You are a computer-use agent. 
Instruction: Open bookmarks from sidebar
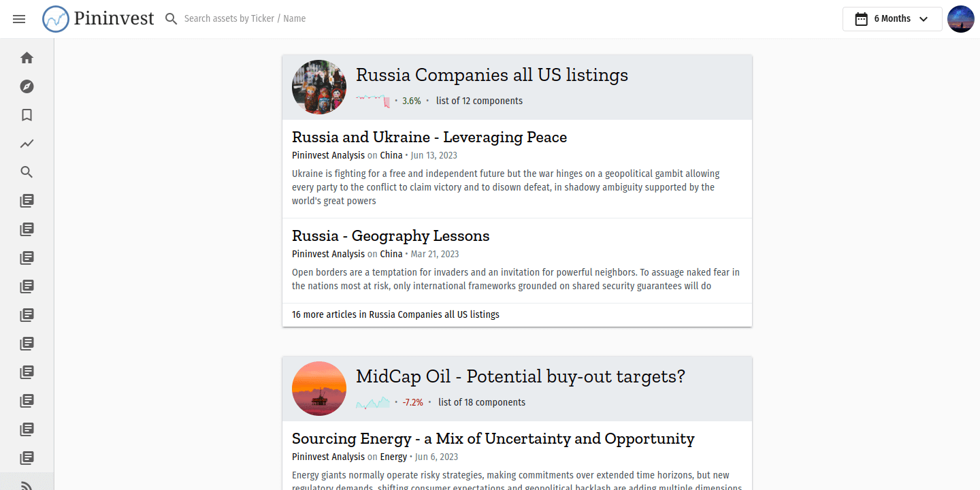[x=27, y=115]
